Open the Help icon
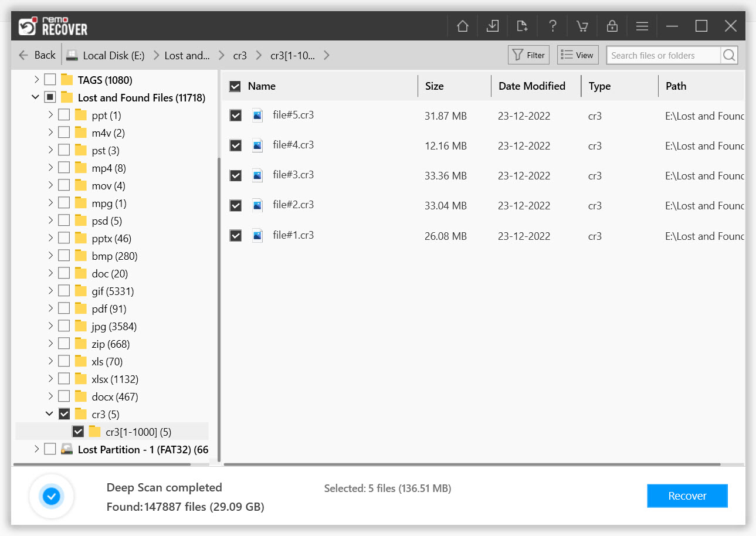 click(x=552, y=26)
